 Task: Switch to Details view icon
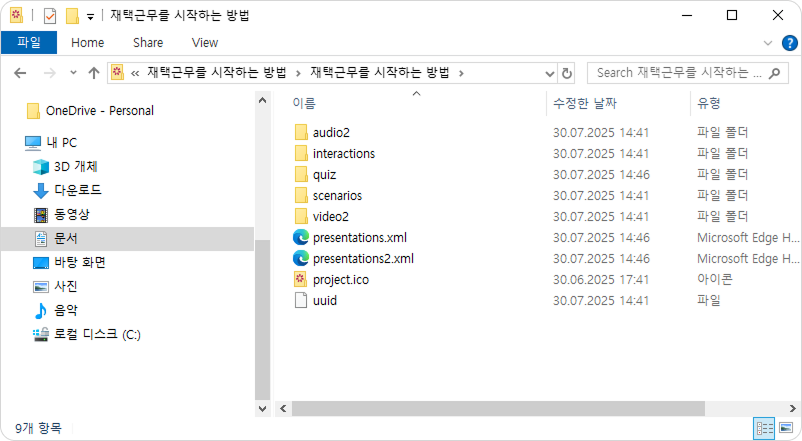click(765, 428)
